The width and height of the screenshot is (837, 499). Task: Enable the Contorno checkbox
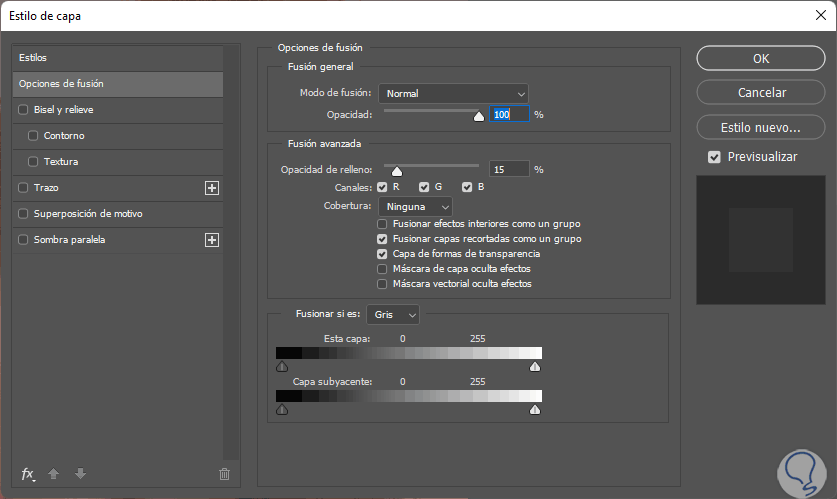[33, 136]
